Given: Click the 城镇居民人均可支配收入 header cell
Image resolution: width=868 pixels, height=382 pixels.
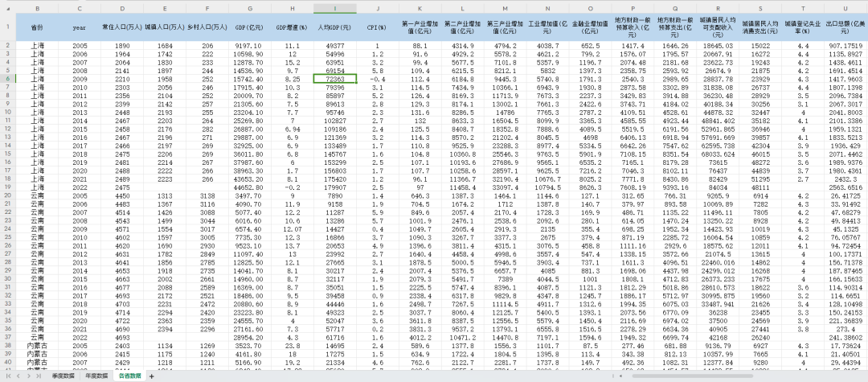Looking at the screenshot, I should coord(718,27).
